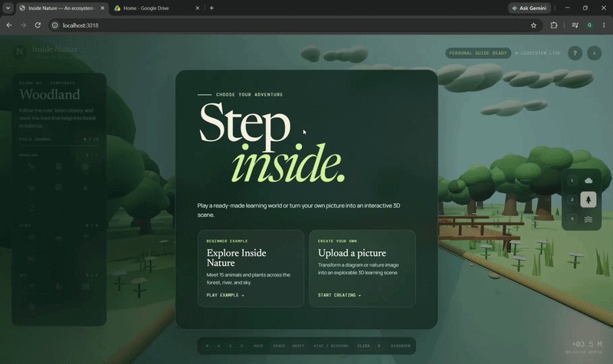Toggle the music note sound button
The image size is (613, 364).
[x=594, y=53]
